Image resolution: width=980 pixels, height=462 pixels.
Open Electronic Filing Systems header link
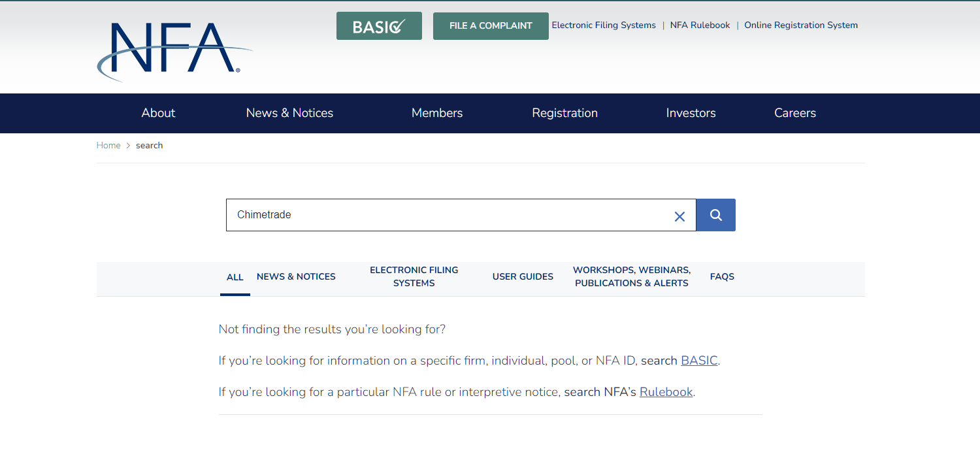coord(604,25)
